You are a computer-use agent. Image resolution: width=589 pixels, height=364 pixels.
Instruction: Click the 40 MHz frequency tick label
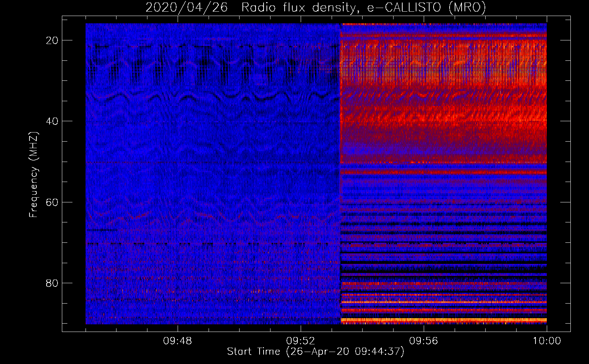tap(52, 121)
